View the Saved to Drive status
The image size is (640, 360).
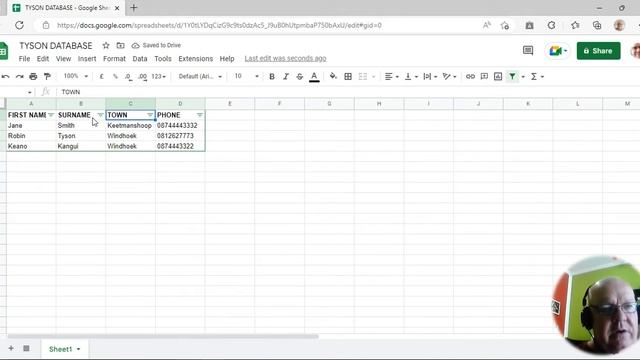point(156,45)
